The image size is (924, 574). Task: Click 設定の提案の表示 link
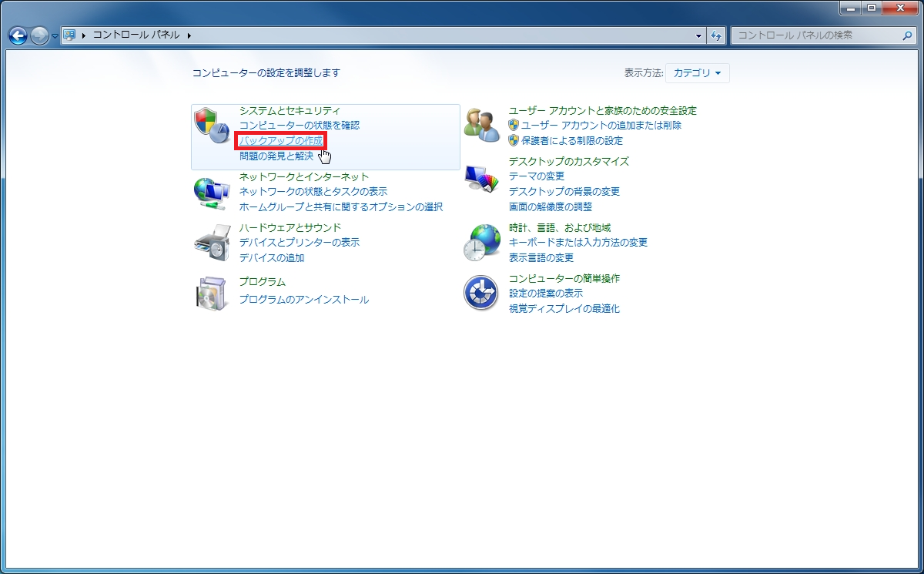pos(546,293)
